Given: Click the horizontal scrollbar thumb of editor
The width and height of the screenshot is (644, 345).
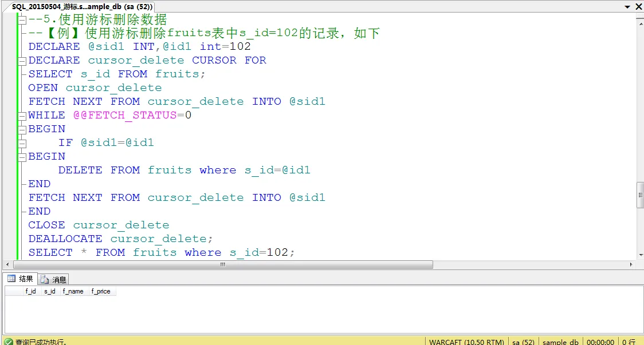Looking at the screenshot, I should coord(223,264).
